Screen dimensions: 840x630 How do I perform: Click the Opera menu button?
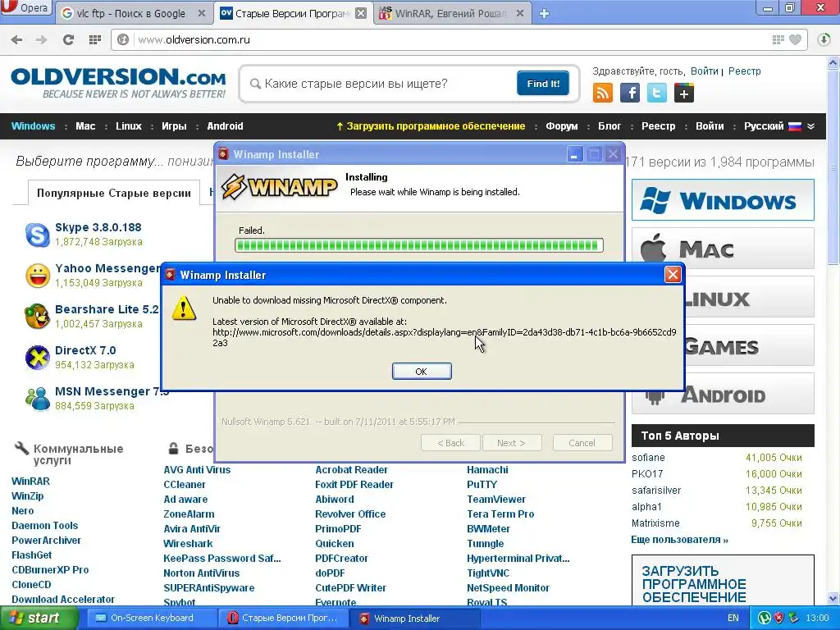point(25,8)
